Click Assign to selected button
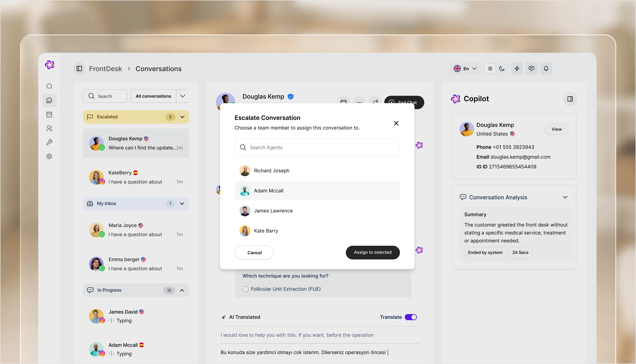Viewport: 636px width, 364px height. [x=372, y=252]
